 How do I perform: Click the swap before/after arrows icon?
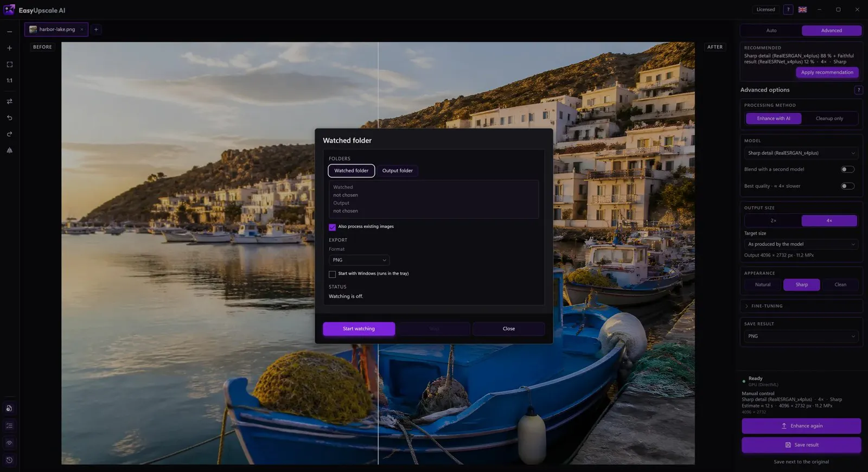(9, 101)
